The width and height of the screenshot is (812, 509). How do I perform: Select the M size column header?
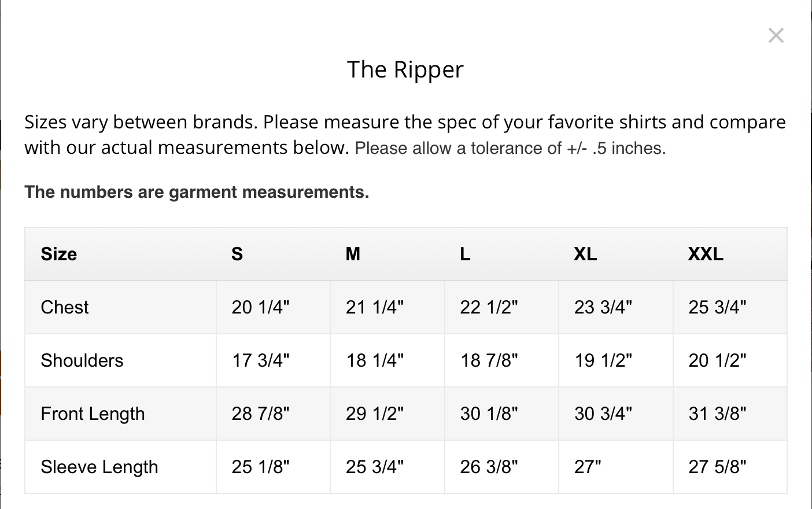coord(353,254)
